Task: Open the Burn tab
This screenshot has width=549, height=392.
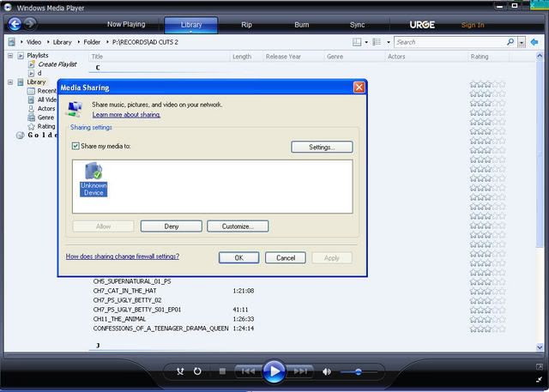Action: point(301,25)
